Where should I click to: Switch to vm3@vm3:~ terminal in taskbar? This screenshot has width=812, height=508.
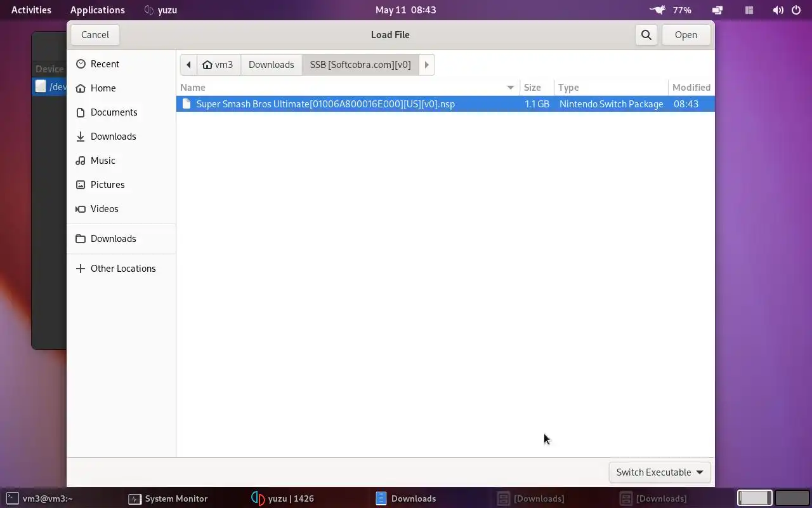click(39, 498)
